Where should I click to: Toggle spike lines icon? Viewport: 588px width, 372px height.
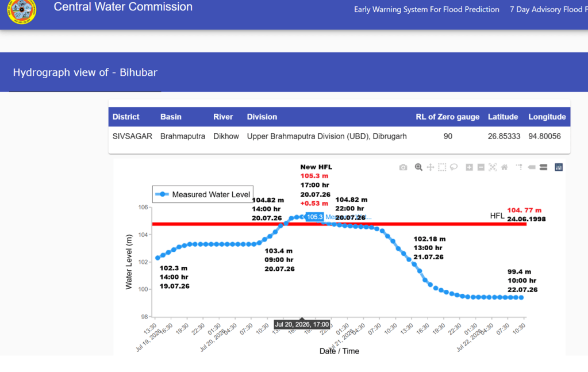(x=520, y=167)
